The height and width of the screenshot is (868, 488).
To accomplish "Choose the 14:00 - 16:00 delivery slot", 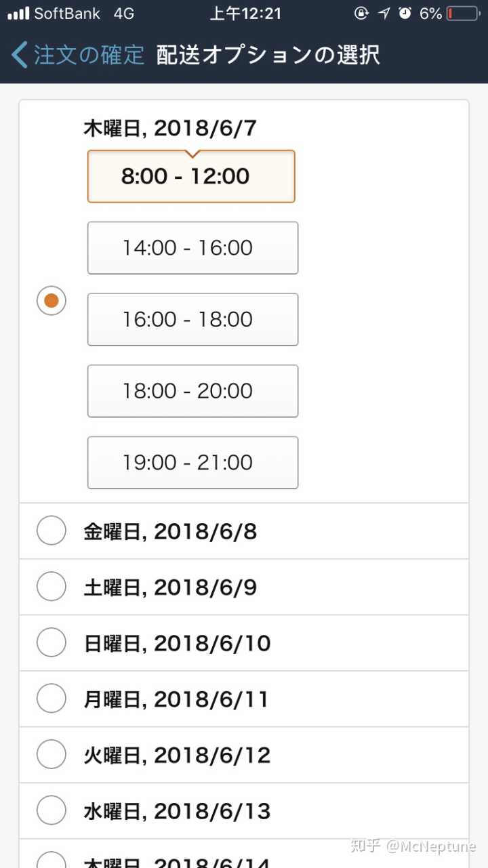I will 192,248.
